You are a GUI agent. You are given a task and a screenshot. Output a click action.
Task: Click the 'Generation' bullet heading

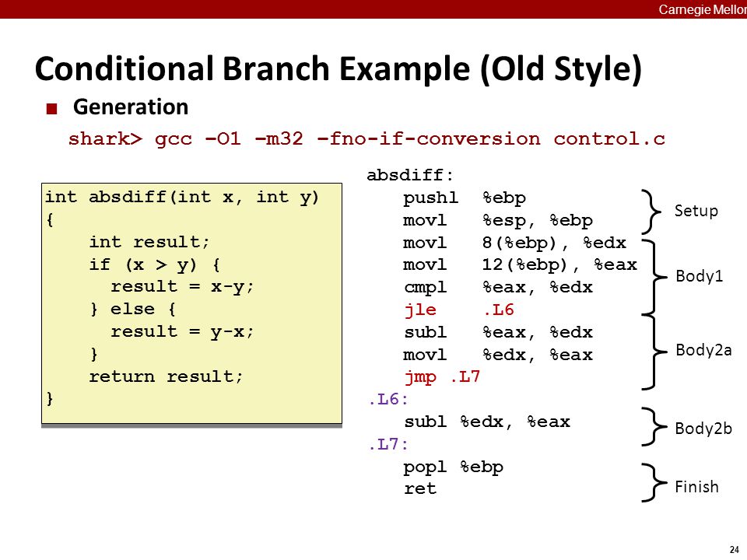[131, 107]
